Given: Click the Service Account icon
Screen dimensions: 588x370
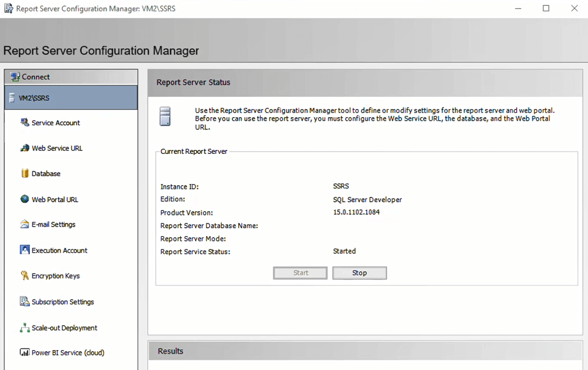Looking at the screenshot, I should click(x=25, y=123).
